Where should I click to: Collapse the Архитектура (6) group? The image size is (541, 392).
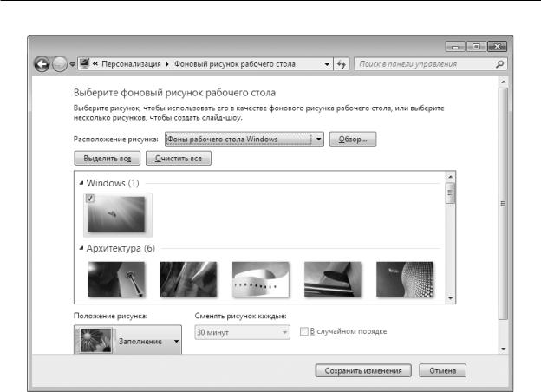[81, 248]
